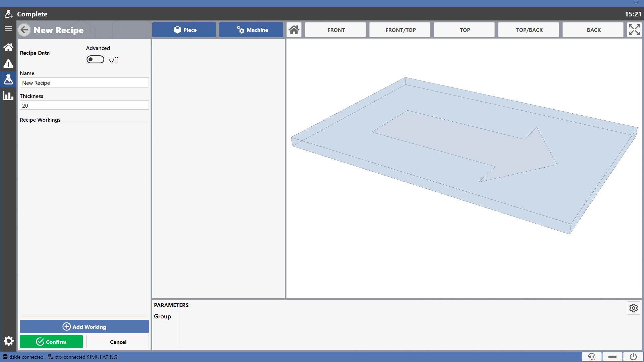Reset 3D view with home icon
The image size is (644, 362).
[x=294, y=30]
